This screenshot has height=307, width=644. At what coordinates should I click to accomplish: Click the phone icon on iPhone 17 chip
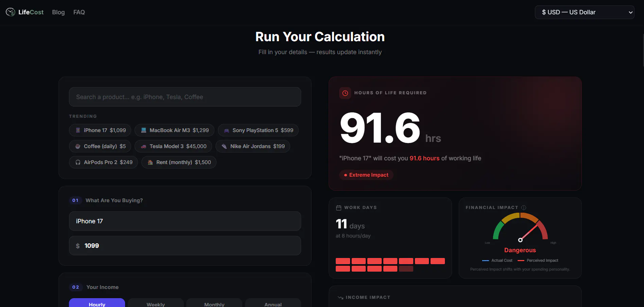pos(78,130)
